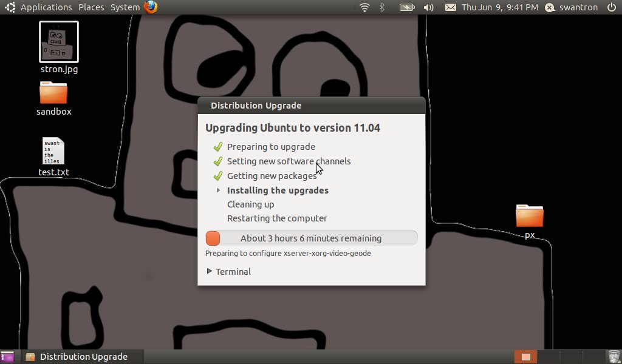Open the Bluetooth status icon

click(x=382, y=7)
